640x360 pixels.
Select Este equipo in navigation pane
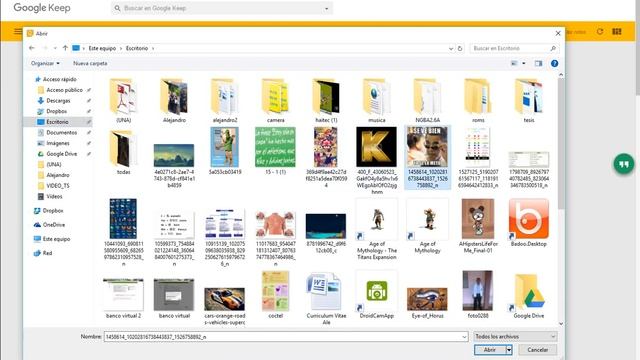[x=56, y=239]
